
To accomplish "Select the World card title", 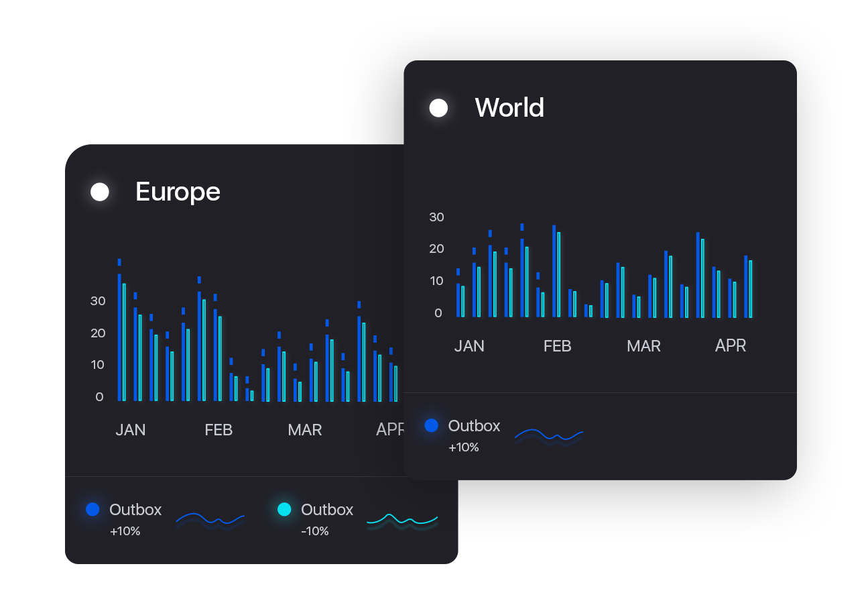I will pyautogui.click(x=509, y=107).
